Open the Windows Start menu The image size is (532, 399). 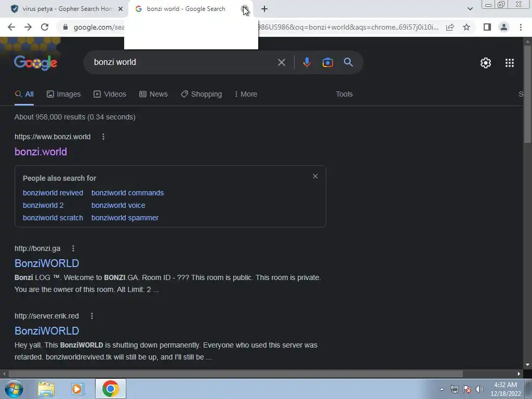14,389
